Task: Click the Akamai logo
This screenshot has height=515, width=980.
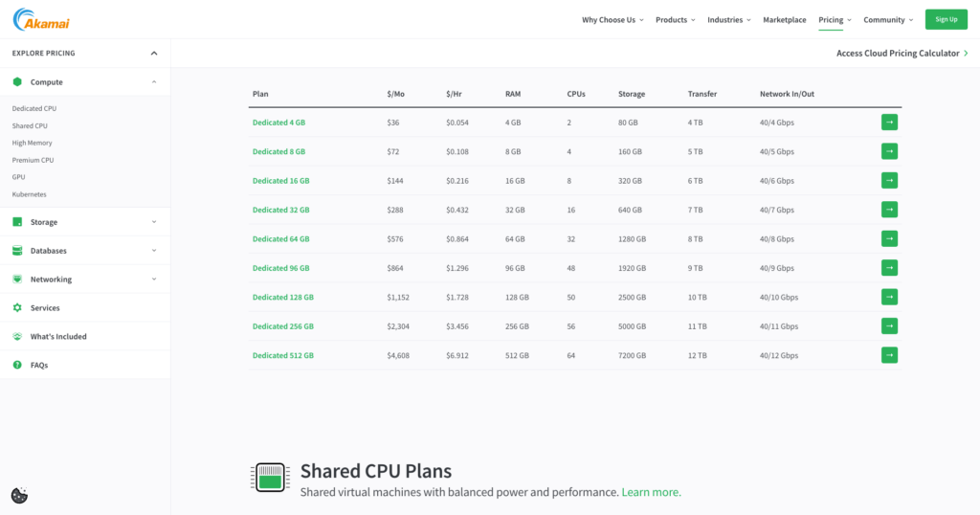Action: coord(41,20)
